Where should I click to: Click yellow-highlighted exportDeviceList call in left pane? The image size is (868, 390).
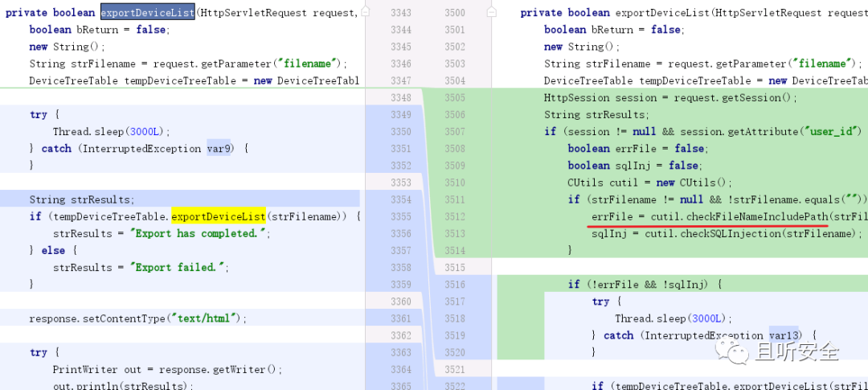pos(219,216)
